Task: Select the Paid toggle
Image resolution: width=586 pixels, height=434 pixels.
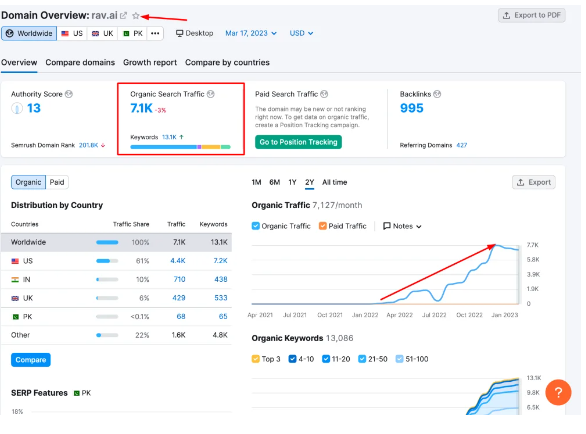Action: point(57,182)
